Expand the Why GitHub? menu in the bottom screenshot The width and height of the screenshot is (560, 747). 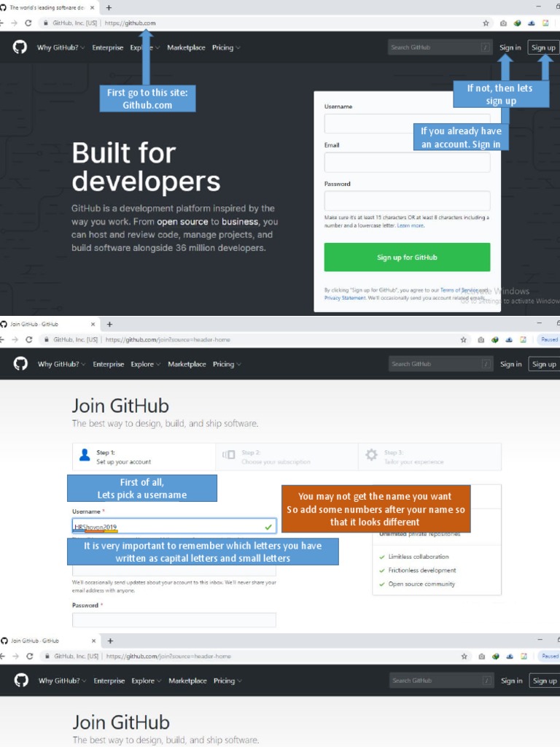63,681
